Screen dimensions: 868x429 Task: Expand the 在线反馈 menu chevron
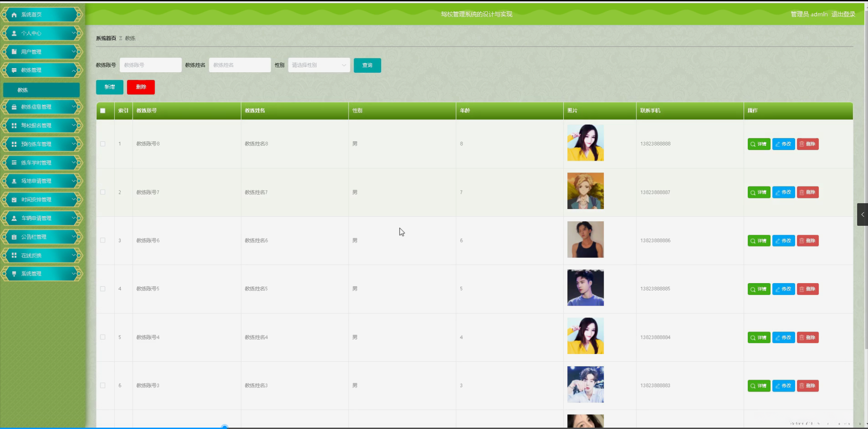pos(74,255)
